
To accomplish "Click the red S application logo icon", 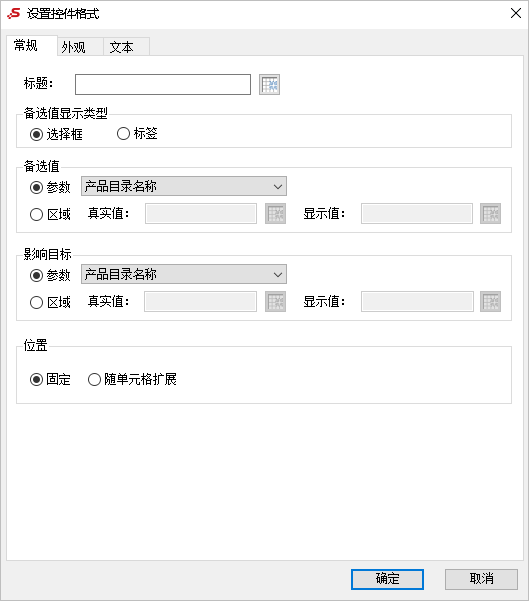I will pos(14,13).
